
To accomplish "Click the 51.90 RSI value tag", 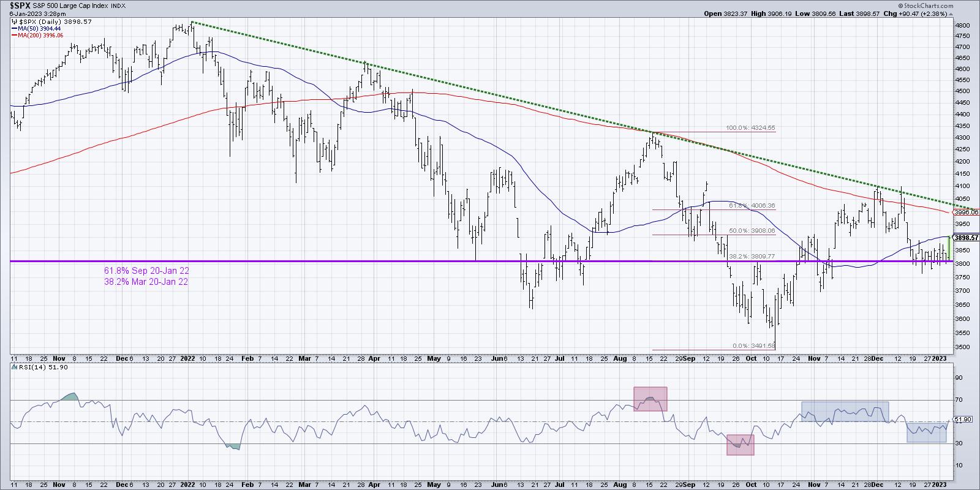I will coord(963,420).
